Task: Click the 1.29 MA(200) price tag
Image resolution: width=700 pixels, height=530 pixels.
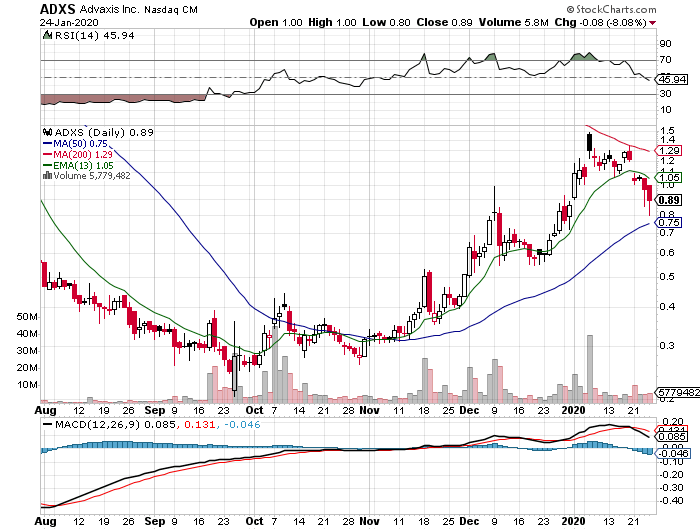Action: [669, 150]
